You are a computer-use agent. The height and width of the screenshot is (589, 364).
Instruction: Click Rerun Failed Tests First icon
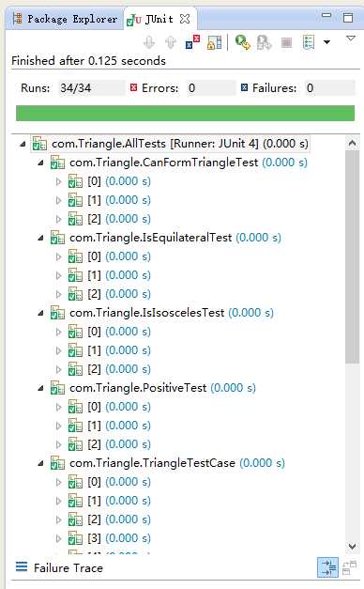265,42
